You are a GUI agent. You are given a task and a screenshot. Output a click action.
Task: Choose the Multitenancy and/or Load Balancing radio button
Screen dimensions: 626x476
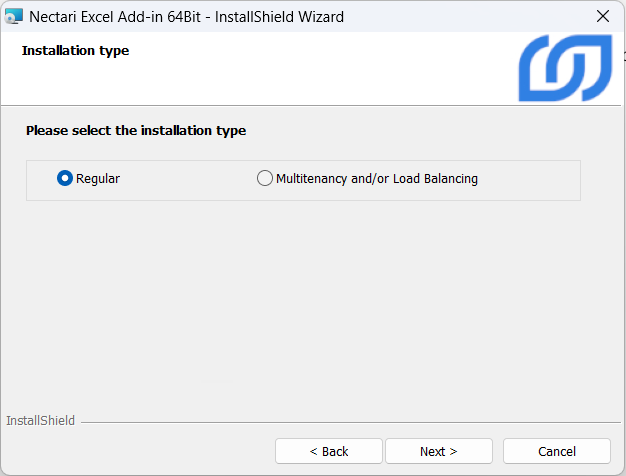click(x=265, y=179)
